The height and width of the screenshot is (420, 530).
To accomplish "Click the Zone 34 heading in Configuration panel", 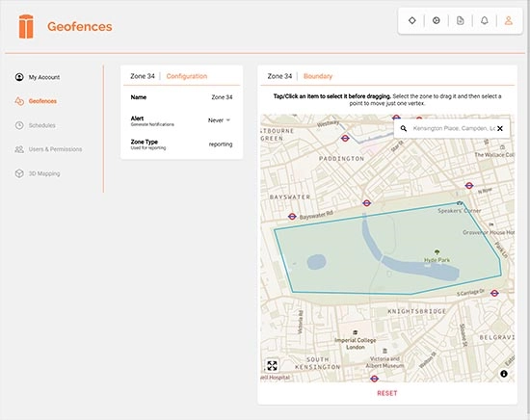I will [143, 76].
